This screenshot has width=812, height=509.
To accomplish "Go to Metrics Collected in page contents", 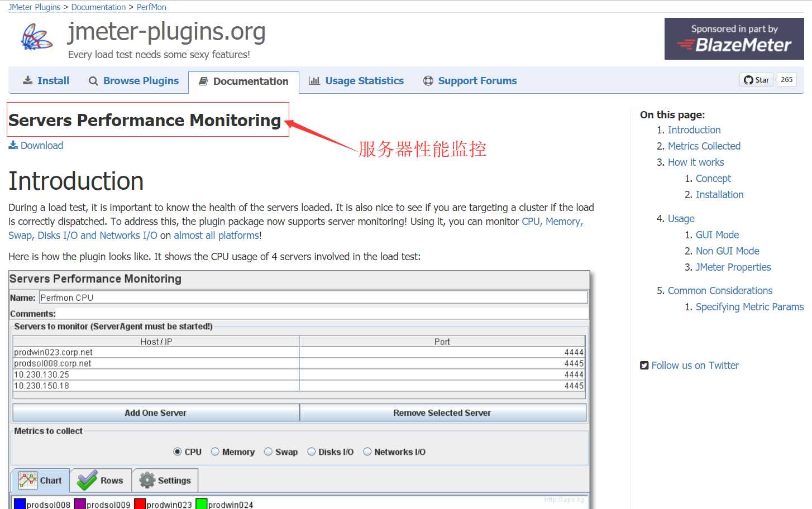I will pyautogui.click(x=704, y=146).
